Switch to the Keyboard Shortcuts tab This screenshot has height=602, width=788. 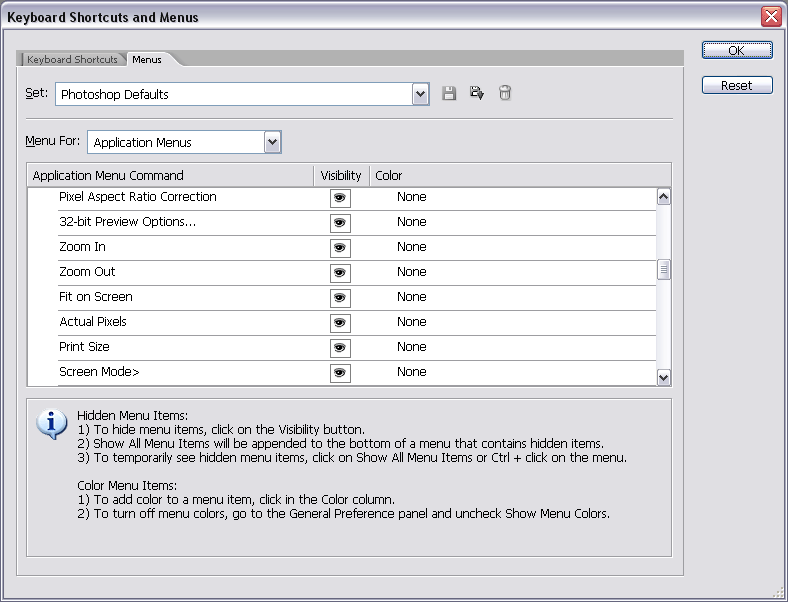[72, 59]
